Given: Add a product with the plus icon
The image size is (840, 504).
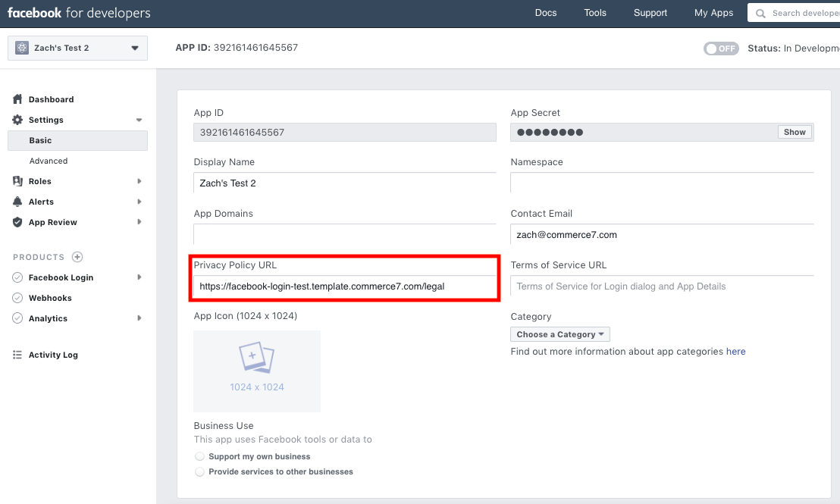Looking at the screenshot, I should click(77, 257).
